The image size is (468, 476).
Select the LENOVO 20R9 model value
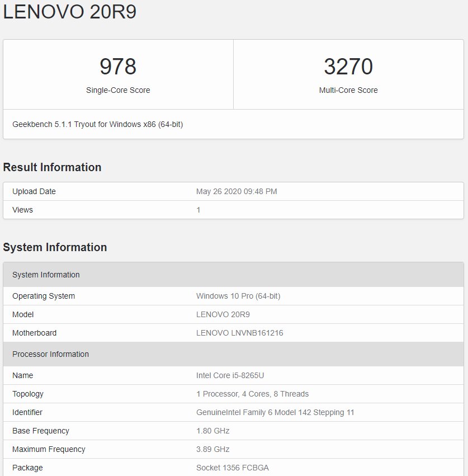tap(223, 314)
